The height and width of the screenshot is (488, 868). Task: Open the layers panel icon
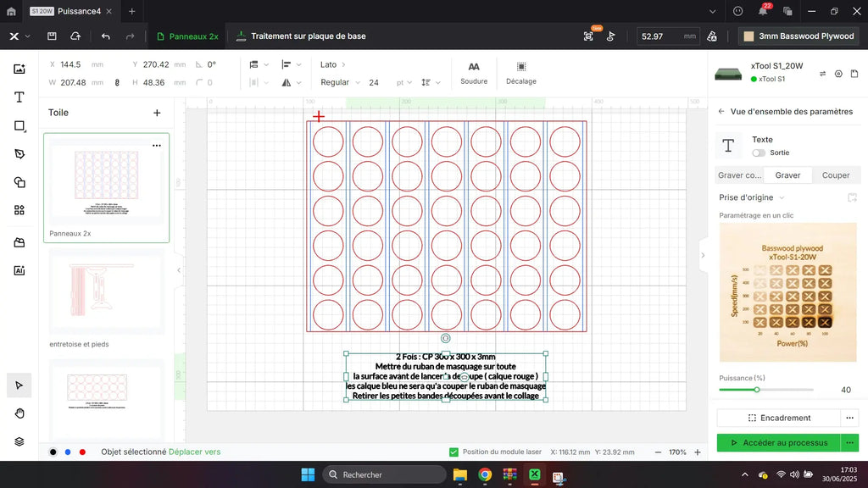[19, 441]
